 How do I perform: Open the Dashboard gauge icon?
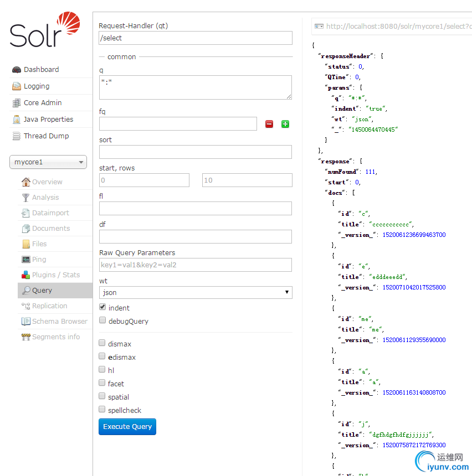pos(17,70)
